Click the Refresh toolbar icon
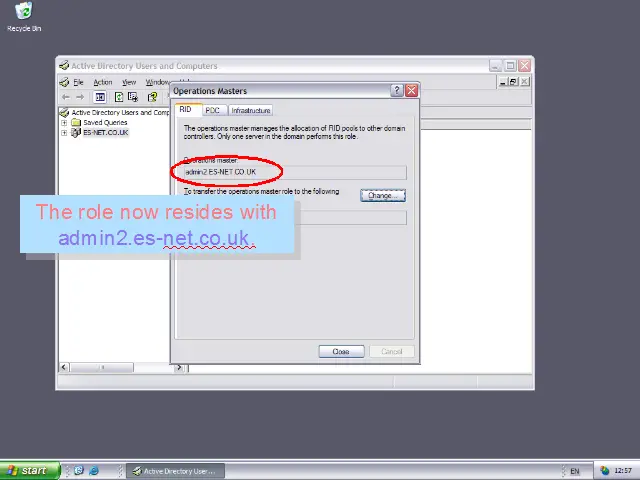 coord(119,97)
